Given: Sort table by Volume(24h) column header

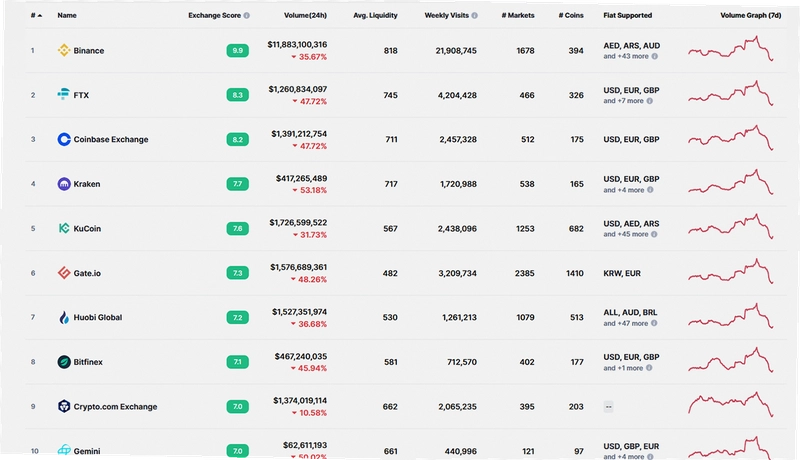Looking at the screenshot, I should tap(305, 15).
